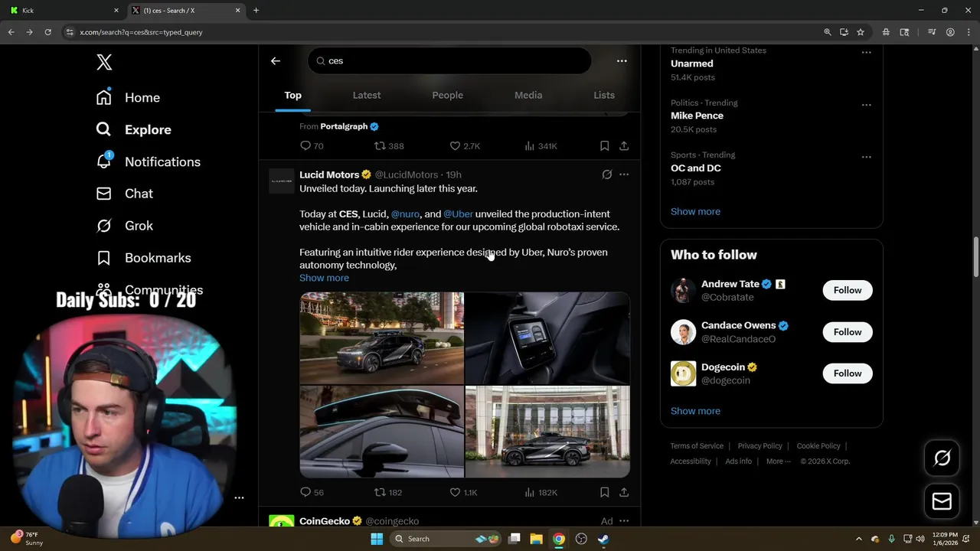Open Terms of Service link
The image size is (980, 551).
(x=697, y=446)
